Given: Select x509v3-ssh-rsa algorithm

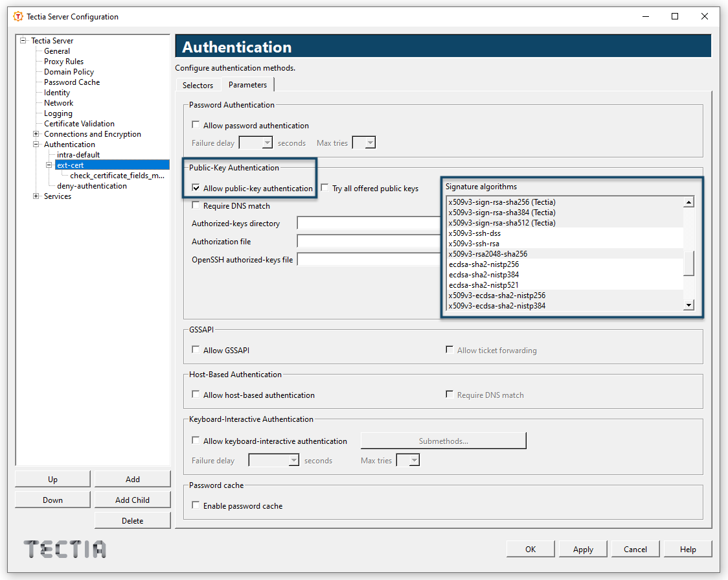Looking at the screenshot, I should pos(565,243).
